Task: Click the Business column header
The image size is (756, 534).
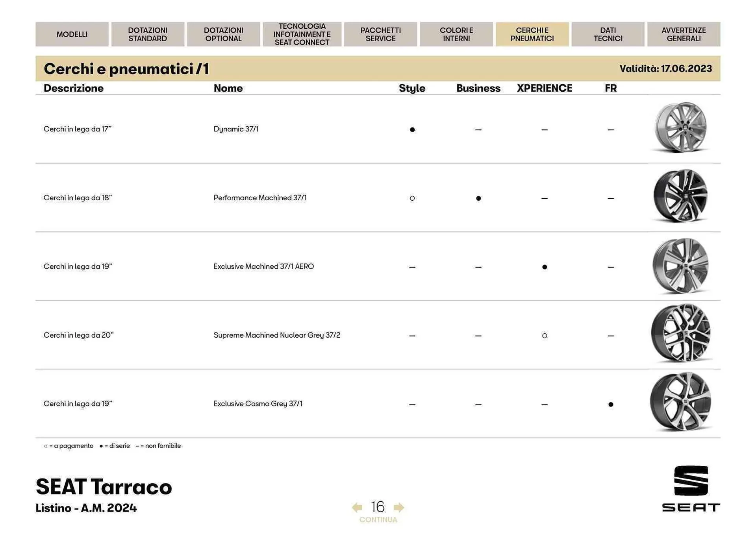Action: [x=478, y=88]
